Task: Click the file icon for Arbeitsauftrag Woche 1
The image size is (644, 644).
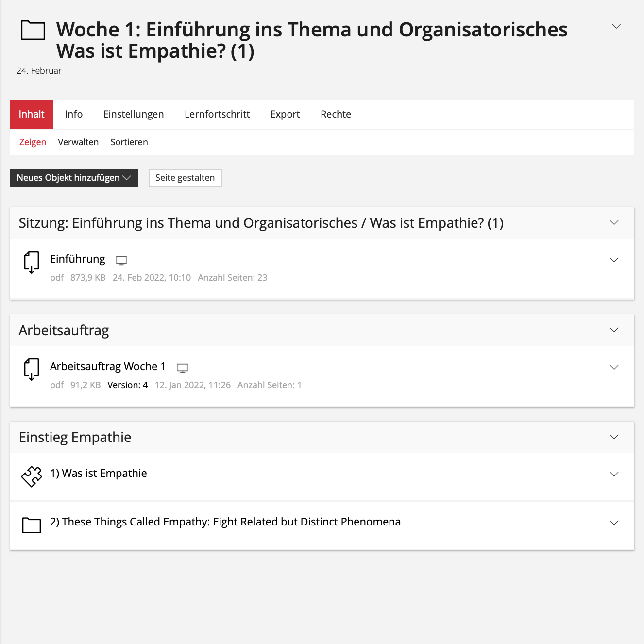Action: click(32, 369)
